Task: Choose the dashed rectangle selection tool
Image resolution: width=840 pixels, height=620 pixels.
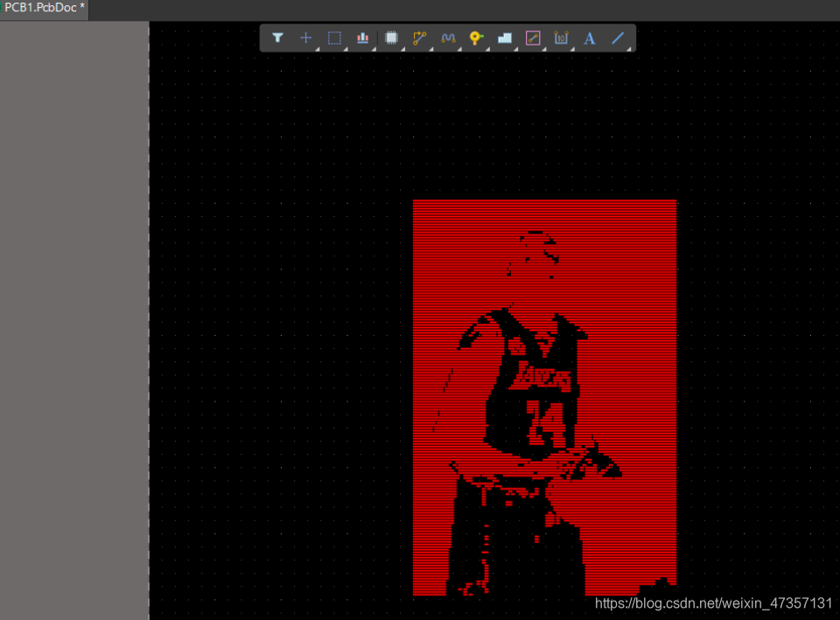Action: (334, 38)
